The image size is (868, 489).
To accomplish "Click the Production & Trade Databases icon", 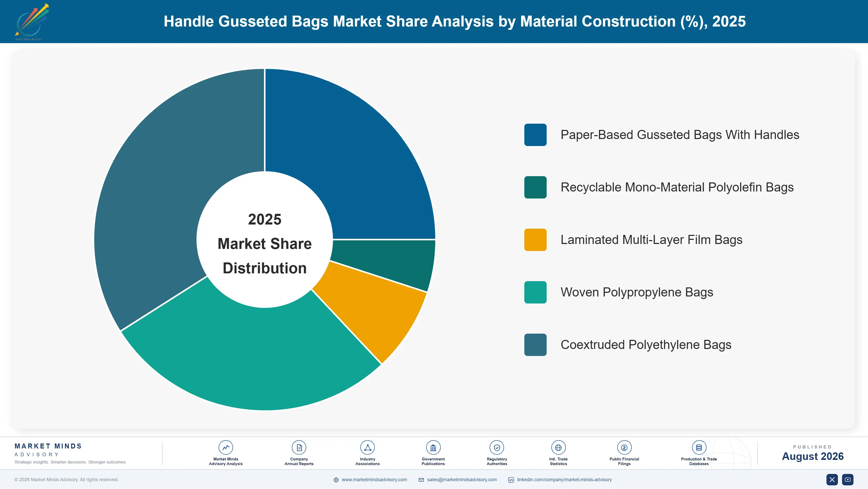I will pos(699,447).
